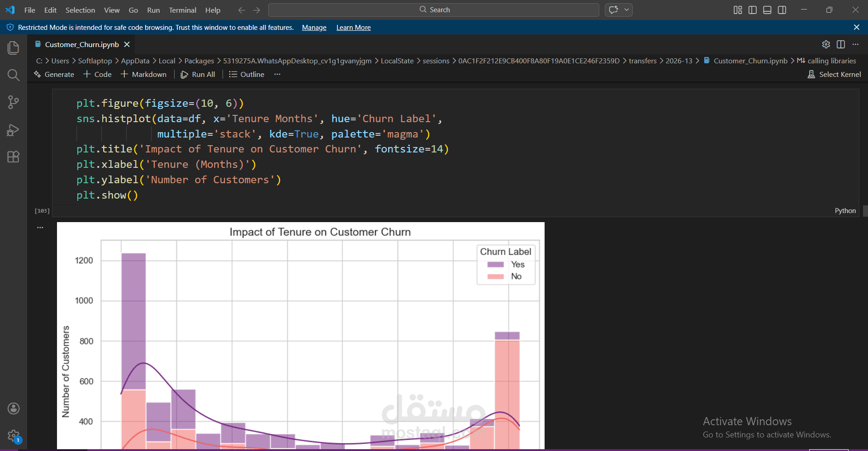Toggle the bottom panel
868x451 pixels.
click(767, 10)
